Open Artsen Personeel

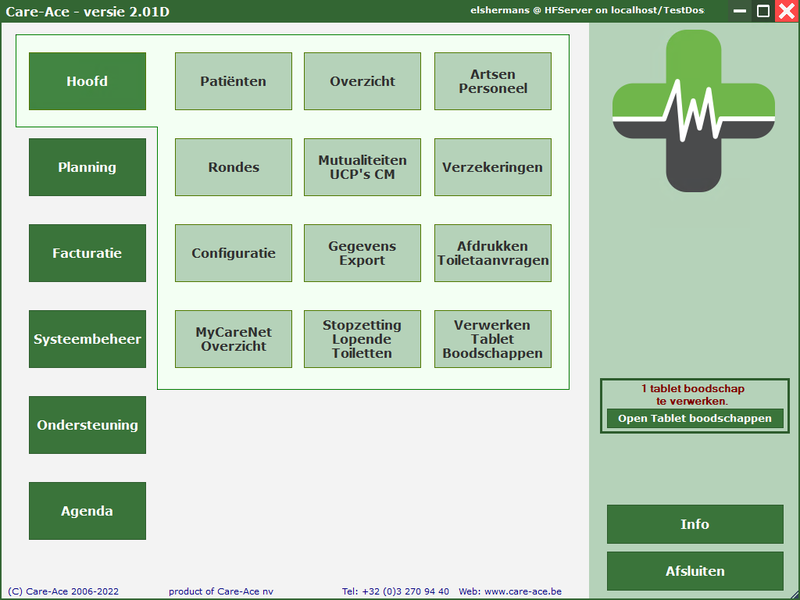coord(492,81)
